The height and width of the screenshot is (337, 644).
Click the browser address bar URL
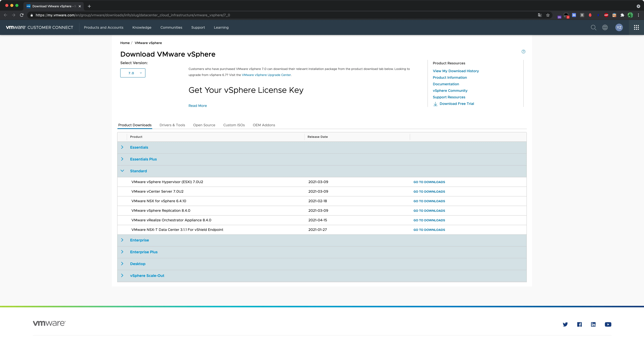pyautogui.click(x=133, y=15)
